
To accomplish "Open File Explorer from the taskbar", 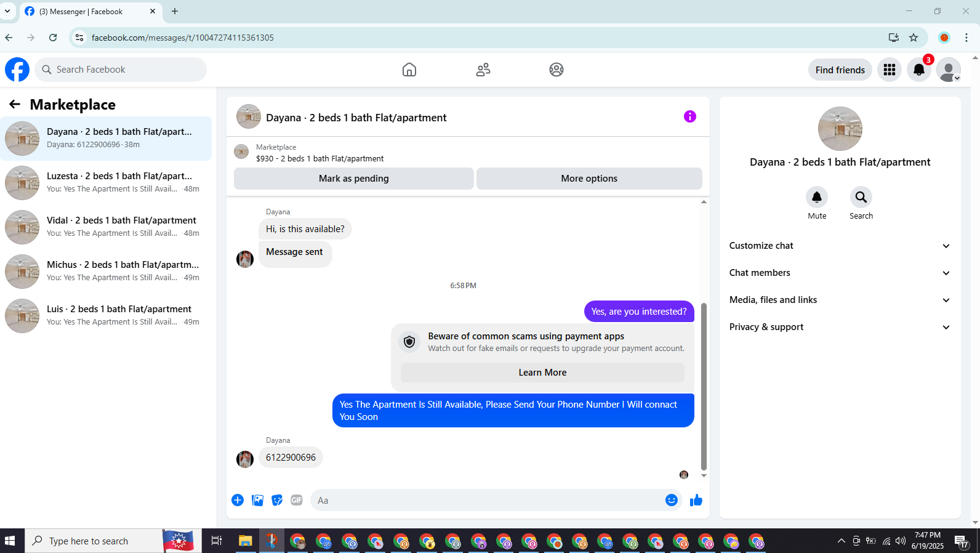I will pyautogui.click(x=246, y=541).
